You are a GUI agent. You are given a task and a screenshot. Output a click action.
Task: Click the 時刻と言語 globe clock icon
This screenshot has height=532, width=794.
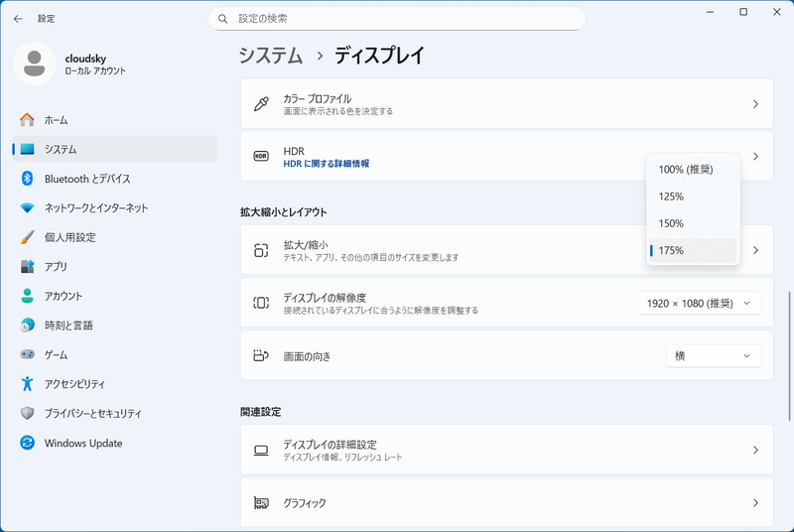pos(27,325)
